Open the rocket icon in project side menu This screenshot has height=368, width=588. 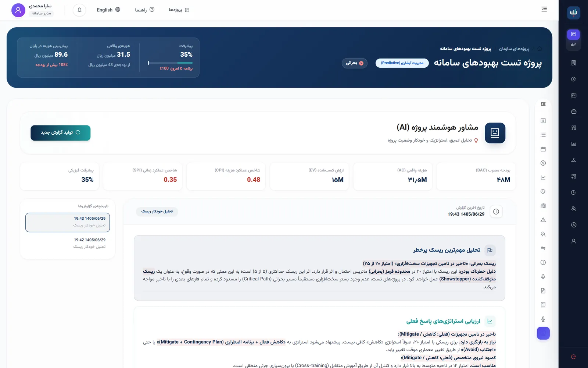543,276
